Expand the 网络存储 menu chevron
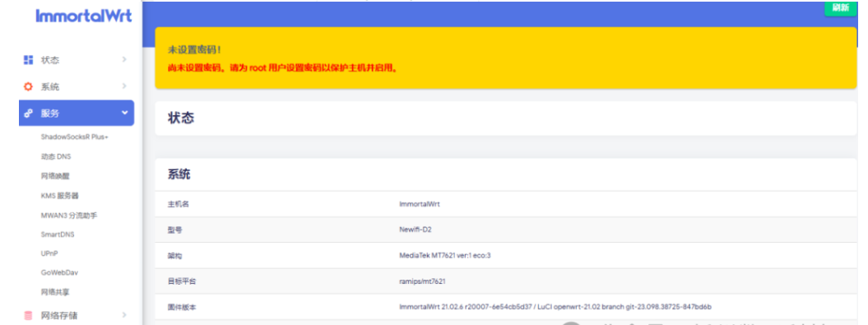Screen dimensions: 868x325 [124, 315]
